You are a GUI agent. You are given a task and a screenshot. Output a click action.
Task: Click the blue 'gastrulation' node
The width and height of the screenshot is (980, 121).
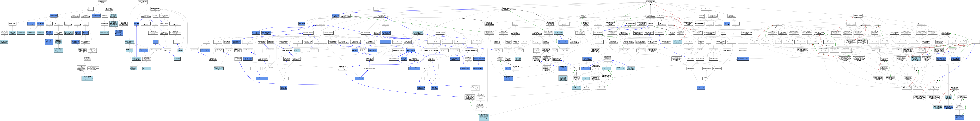355,50
